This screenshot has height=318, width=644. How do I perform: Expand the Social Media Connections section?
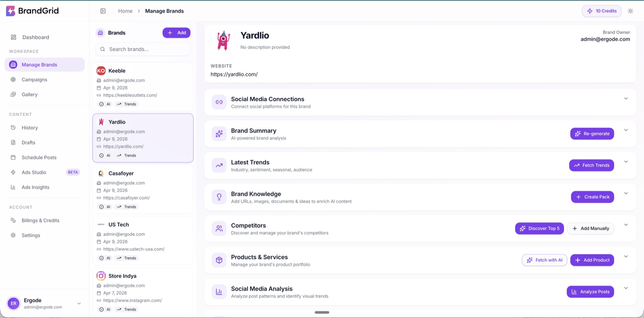(626, 98)
